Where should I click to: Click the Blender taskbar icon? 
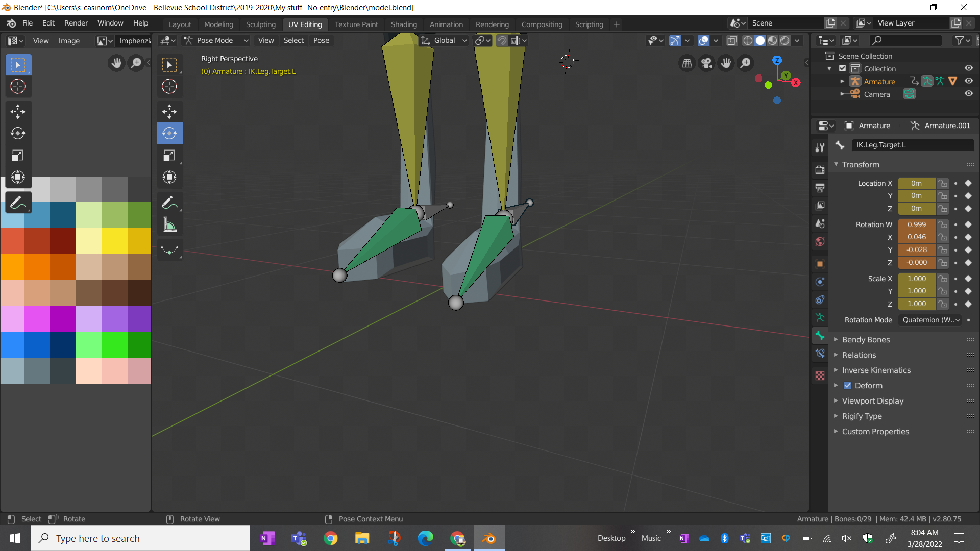click(489, 538)
